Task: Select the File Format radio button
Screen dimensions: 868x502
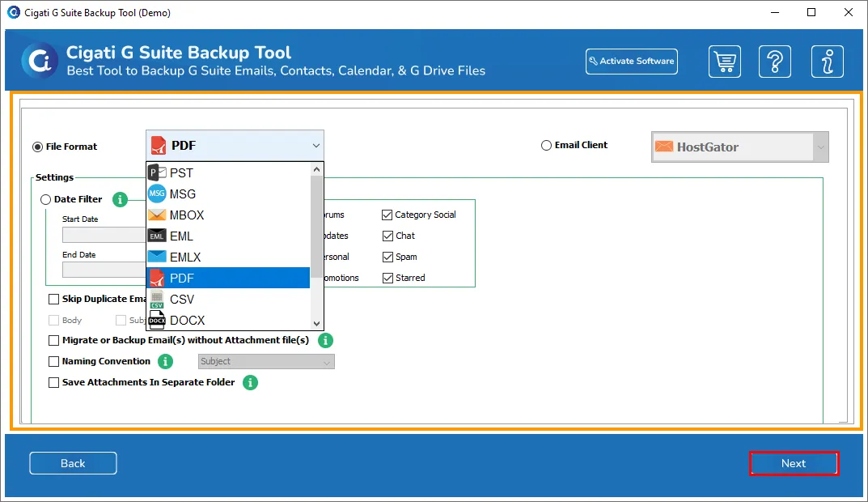Action: 38,147
